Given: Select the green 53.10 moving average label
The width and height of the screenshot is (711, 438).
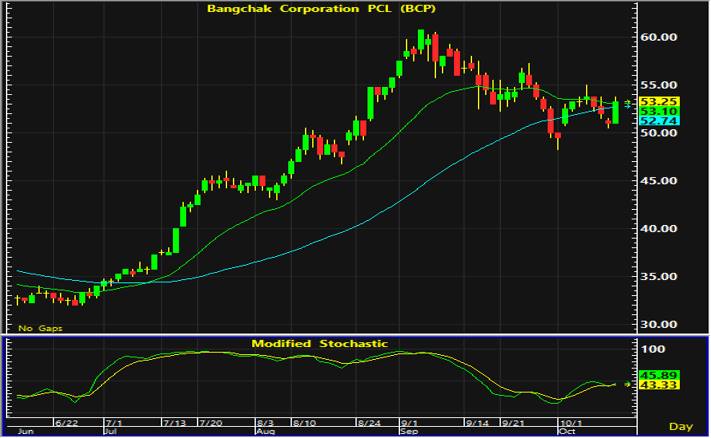Looking at the screenshot, I should tap(659, 112).
